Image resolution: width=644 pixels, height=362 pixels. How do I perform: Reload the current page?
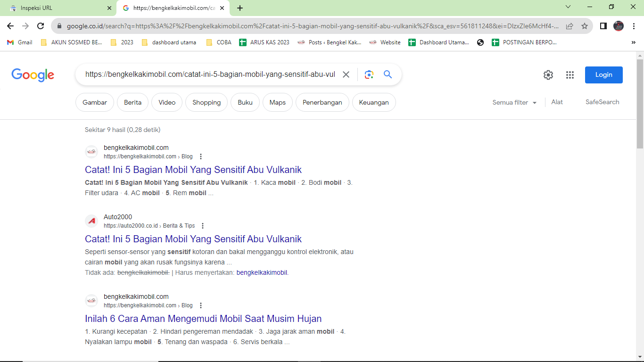click(x=41, y=26)
